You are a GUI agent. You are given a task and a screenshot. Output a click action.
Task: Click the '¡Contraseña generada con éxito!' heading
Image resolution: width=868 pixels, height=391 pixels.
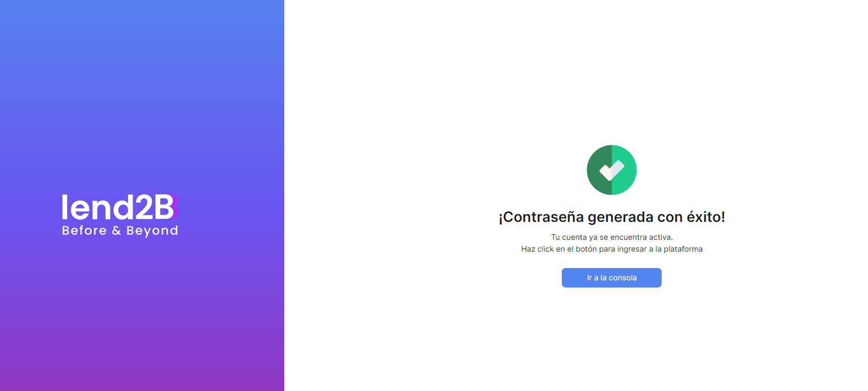tap(611, 217)
